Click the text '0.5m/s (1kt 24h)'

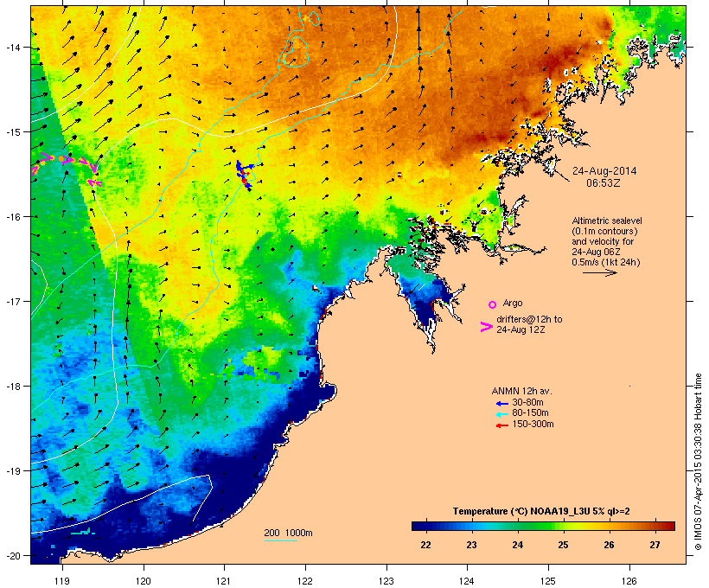tap(606, 262)
